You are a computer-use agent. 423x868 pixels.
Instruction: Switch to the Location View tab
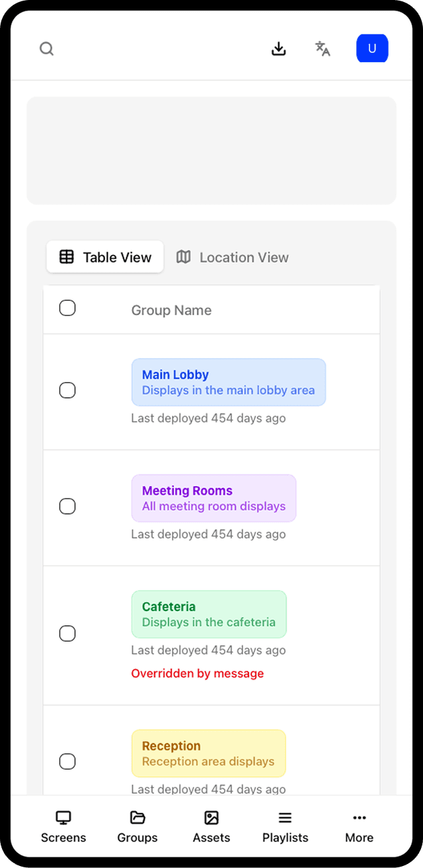pyautogui.click(x=233, y=257)
